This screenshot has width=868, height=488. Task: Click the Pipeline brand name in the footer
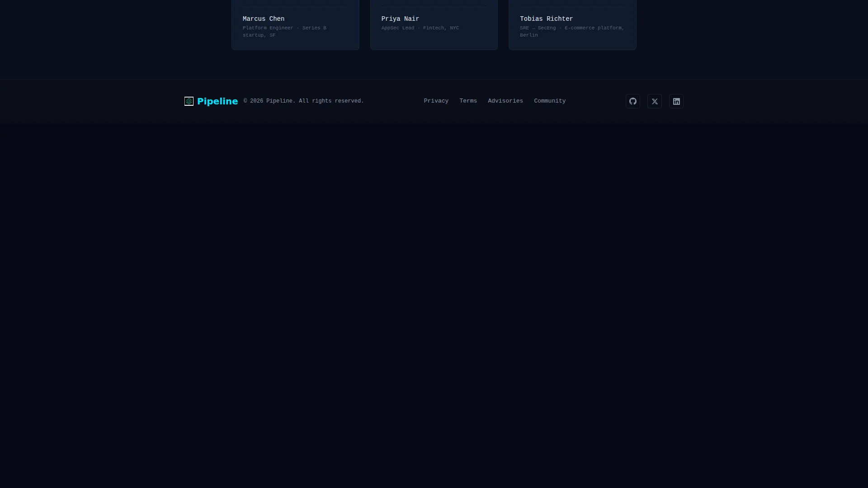click(217, 101)
